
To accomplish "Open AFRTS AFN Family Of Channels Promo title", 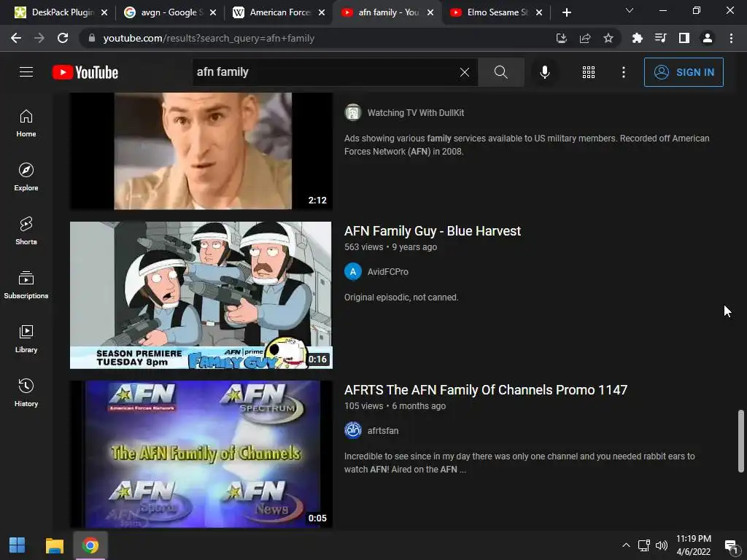I will [x=486, y=390].
